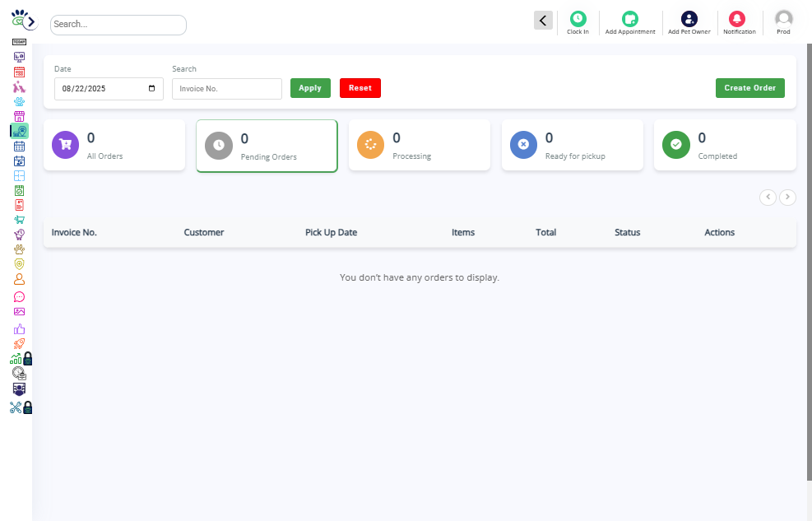Open the brown paw print sidebar icon

[x=19, y=249]
